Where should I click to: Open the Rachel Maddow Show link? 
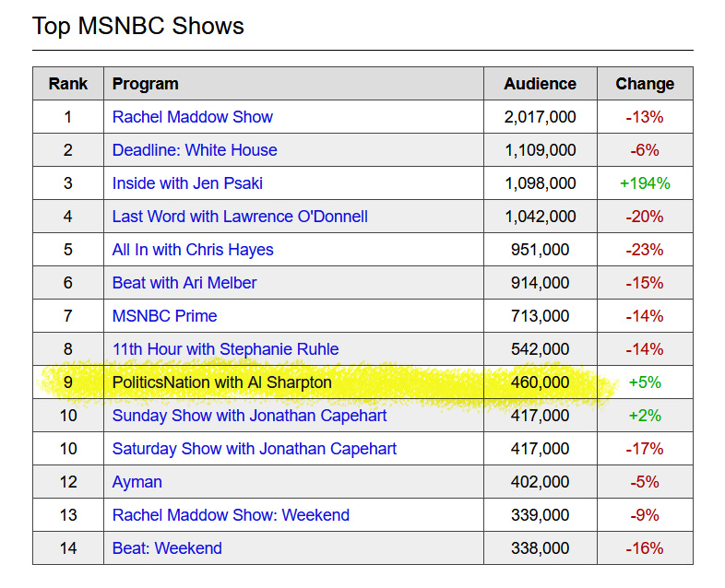[x=193, y=117]
